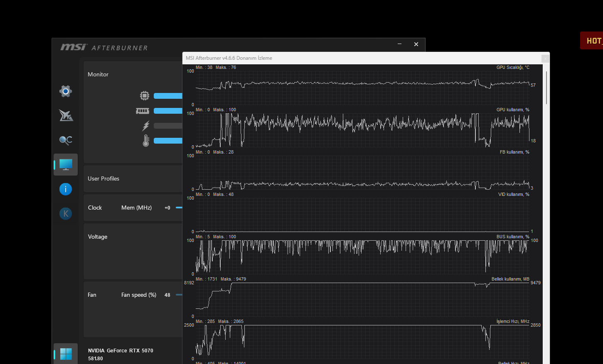
Task: Select the hardware monitor screen icon
Action: point(66,165)
